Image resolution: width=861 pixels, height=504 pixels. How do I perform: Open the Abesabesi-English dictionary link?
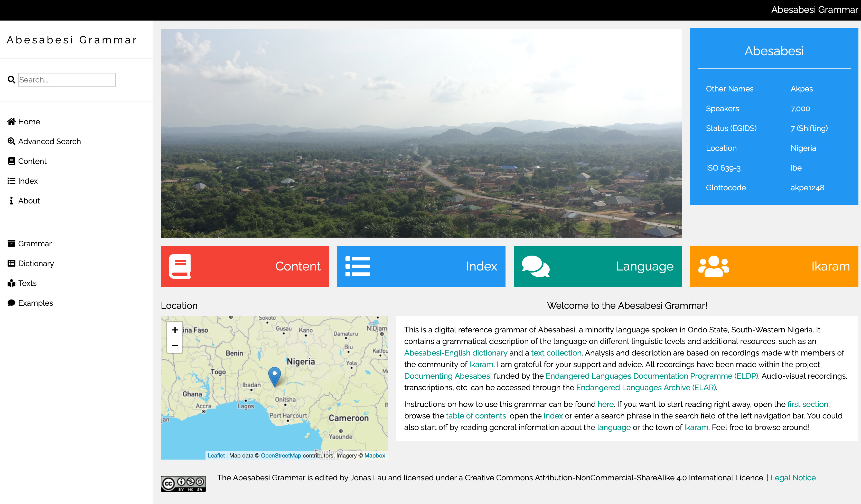(456, 353)
